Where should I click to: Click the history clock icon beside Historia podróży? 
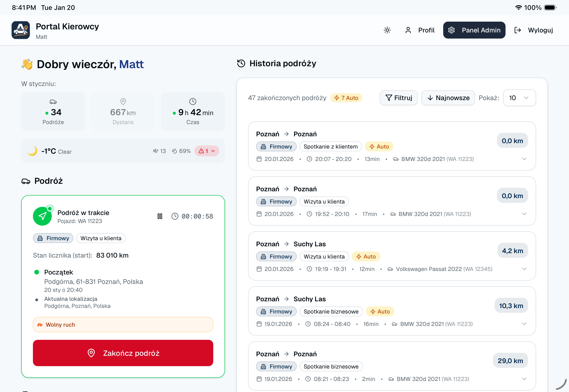coord(241,63)
